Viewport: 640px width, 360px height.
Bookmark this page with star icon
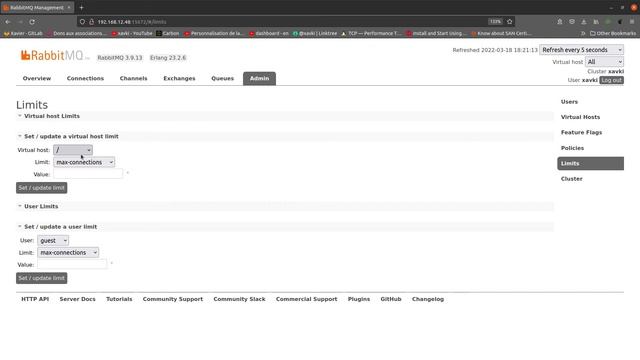coord(509,22)
